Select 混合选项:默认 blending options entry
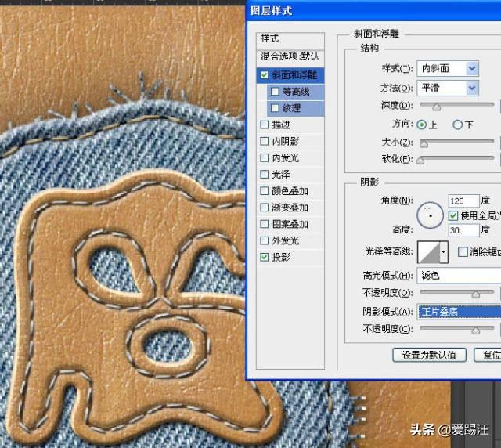This screenshot has height=448, width=501. point(290,56)
